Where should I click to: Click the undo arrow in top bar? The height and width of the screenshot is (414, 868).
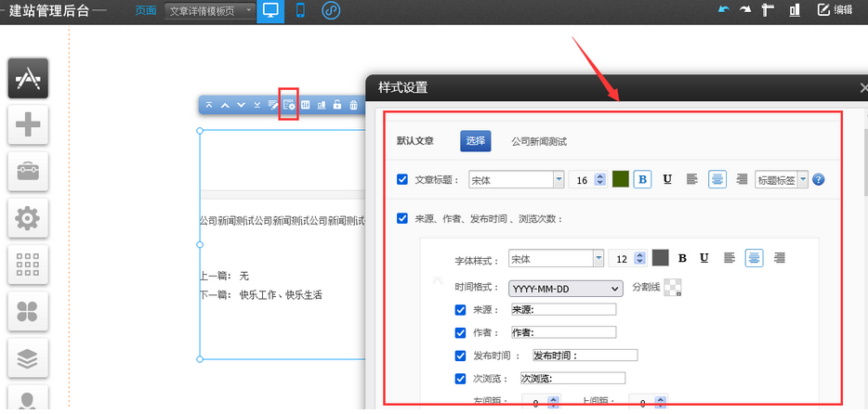pos(724,10)
